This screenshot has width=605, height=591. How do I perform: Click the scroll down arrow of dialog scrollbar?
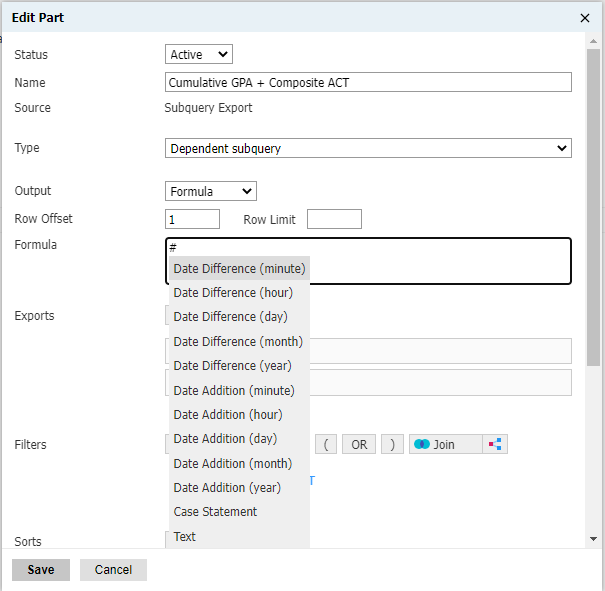coord(593,538)
